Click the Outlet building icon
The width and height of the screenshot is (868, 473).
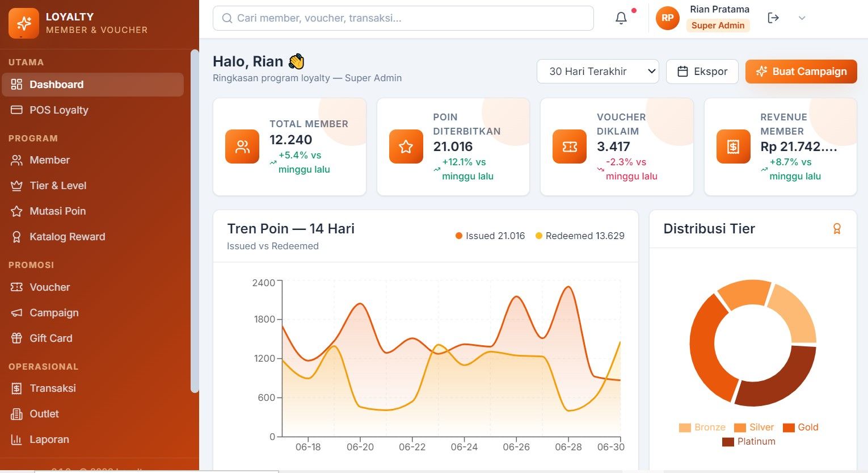point(16,414)
